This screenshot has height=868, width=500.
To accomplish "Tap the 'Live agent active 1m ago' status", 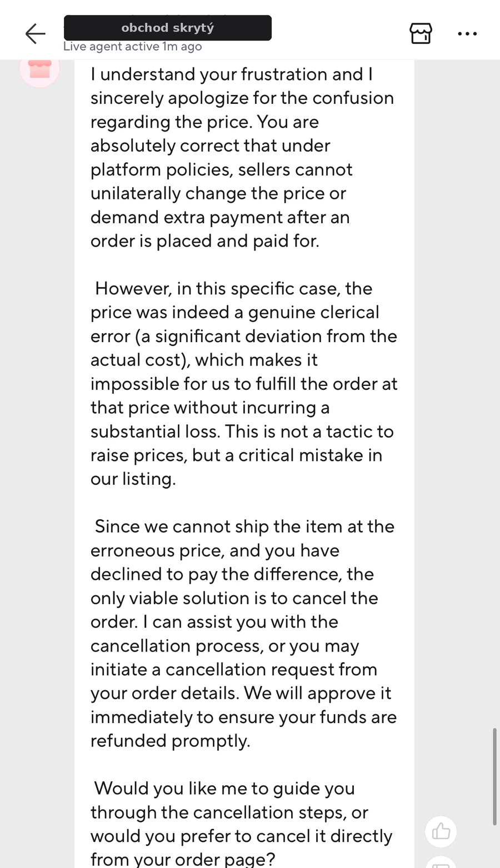I will (132, 47).
